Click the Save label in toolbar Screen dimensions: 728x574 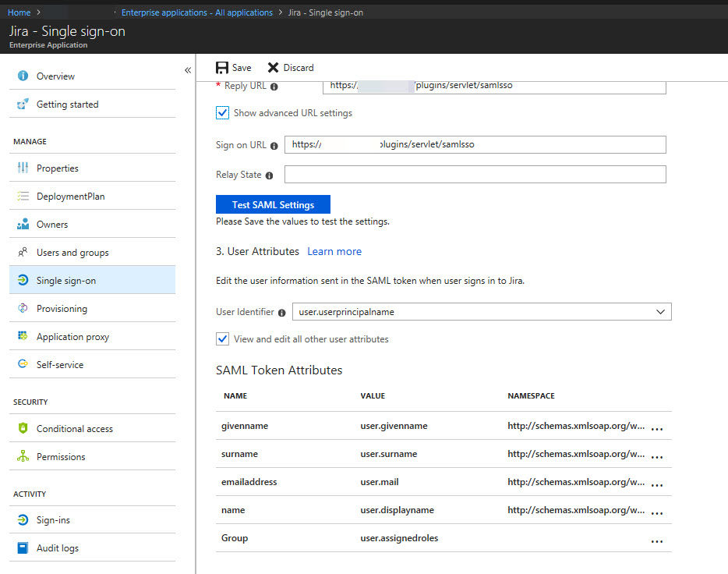(242, 68)
